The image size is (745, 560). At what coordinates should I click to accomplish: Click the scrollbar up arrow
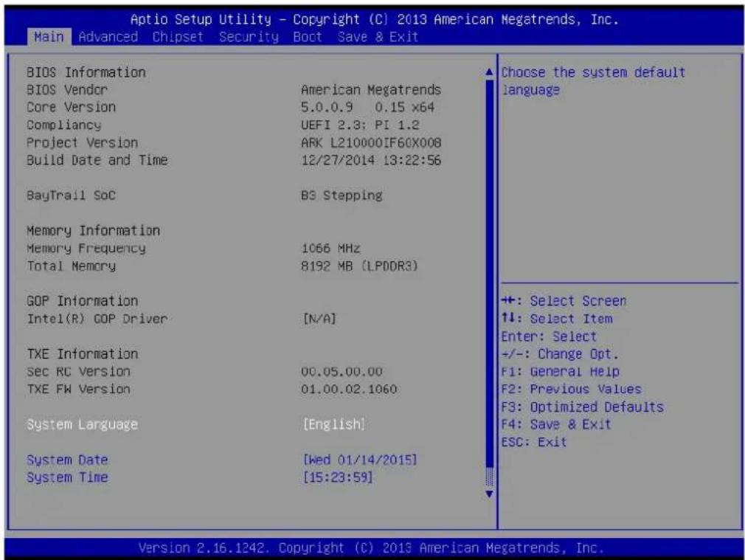coord(489,72)
